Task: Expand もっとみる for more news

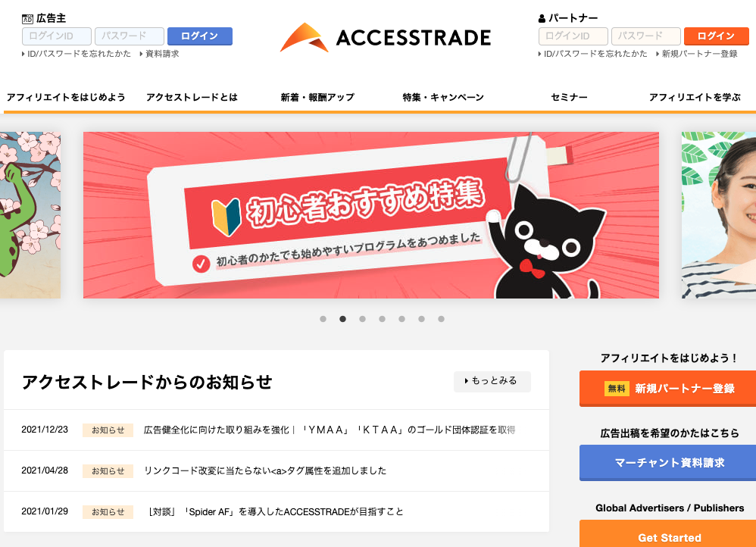Action: click(492, 381)
